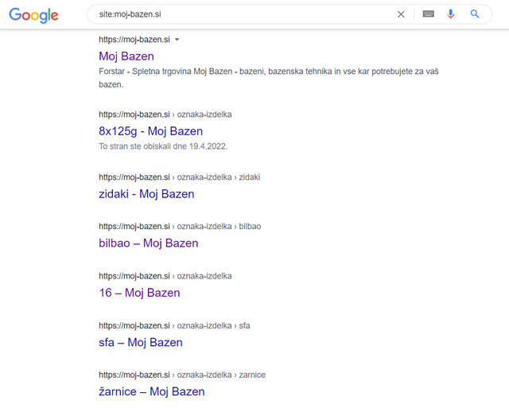
Task: Open the '8x125g - Moj Bazen' result
Action: tap(150, 131)
